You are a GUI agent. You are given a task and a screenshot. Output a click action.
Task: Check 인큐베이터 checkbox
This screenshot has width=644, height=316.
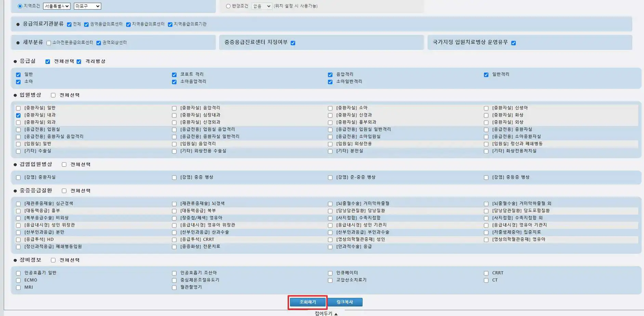(330, 273)
